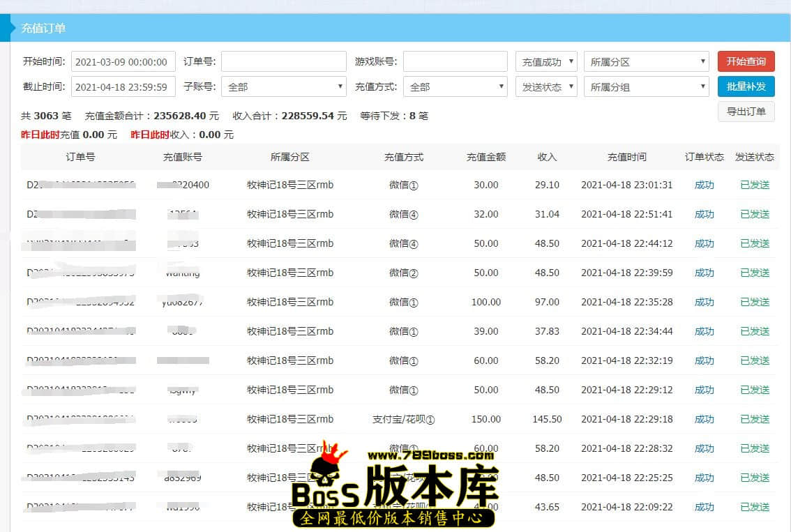Click the 截止时间 date field
791x532 pixels.
tap(123, 86)
